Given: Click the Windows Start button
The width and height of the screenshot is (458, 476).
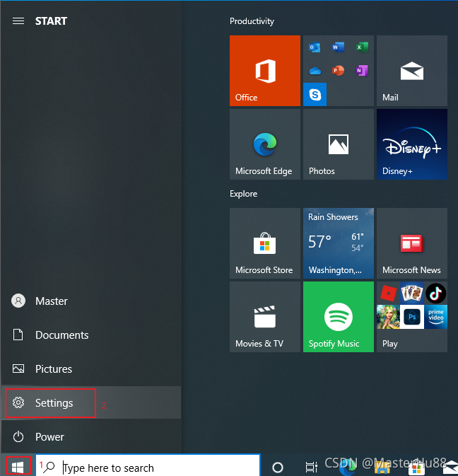Looking at the screenshot, I should tap(18, 467).
